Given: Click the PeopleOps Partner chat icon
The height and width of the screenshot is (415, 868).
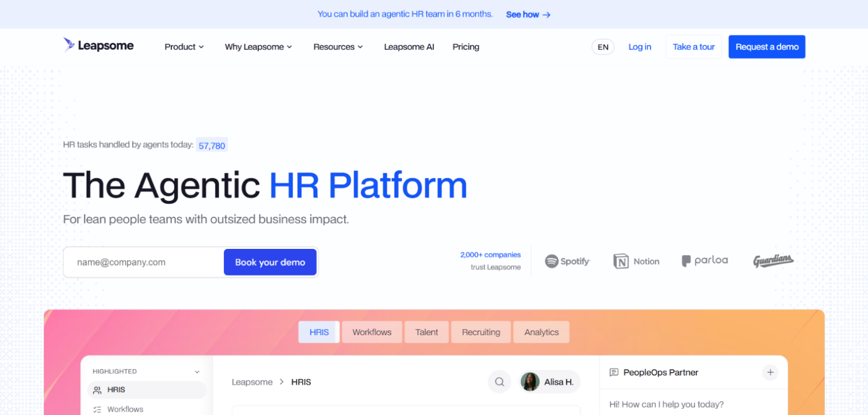Looking at the screenshot, I should coord(614,373).
